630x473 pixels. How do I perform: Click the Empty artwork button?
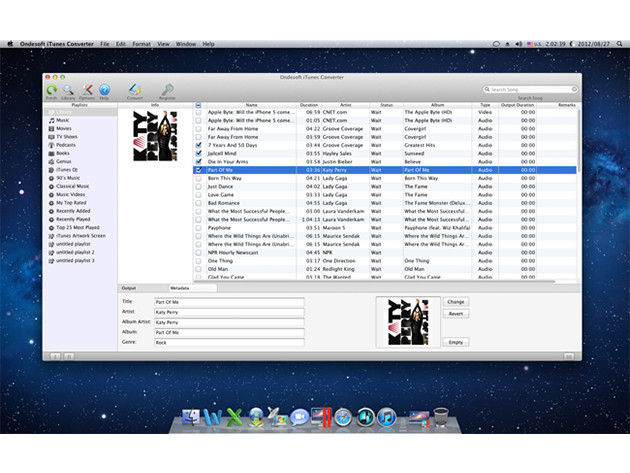tap(456, 342)
